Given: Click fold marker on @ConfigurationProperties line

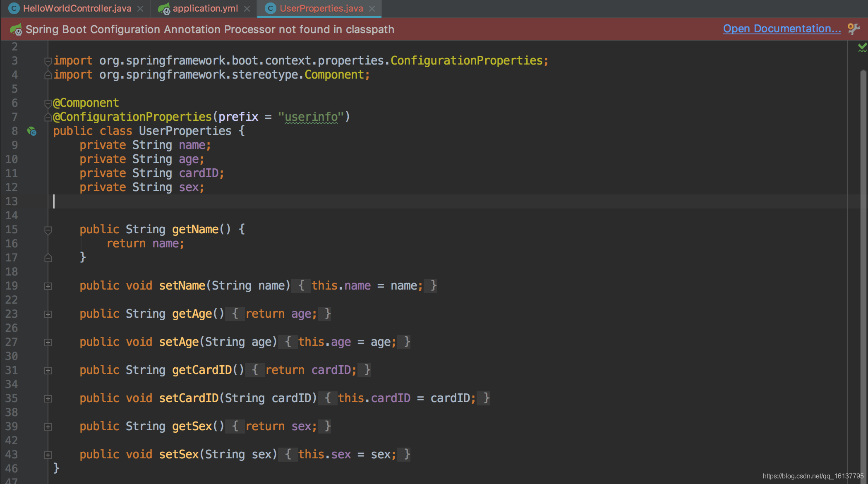Looking at the screenshot, I should click(x=48, y=117).
